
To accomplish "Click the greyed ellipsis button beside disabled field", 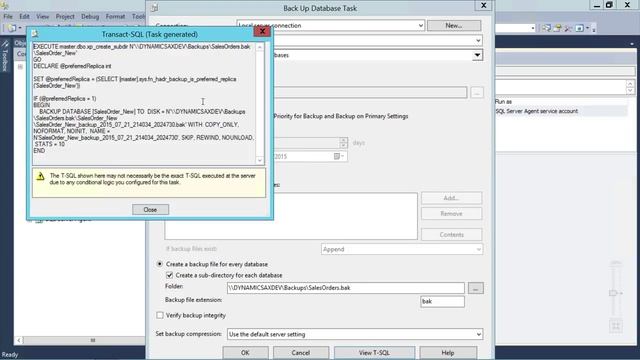I will coord(477,93).
